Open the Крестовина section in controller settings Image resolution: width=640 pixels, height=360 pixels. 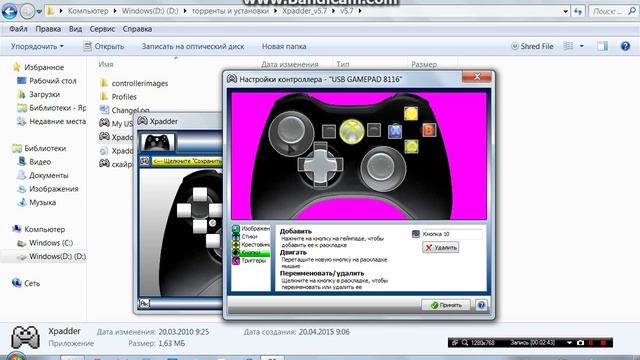click(251, 244)
